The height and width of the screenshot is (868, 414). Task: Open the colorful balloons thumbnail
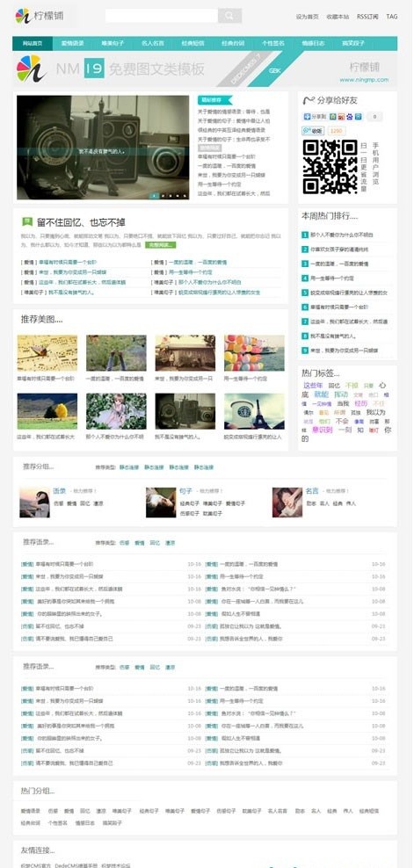[254, 352]
